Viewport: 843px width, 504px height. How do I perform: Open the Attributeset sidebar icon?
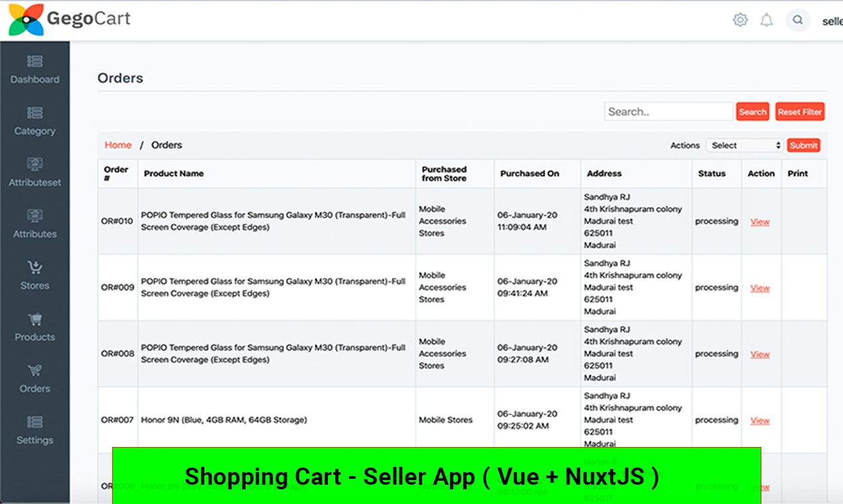35,164
